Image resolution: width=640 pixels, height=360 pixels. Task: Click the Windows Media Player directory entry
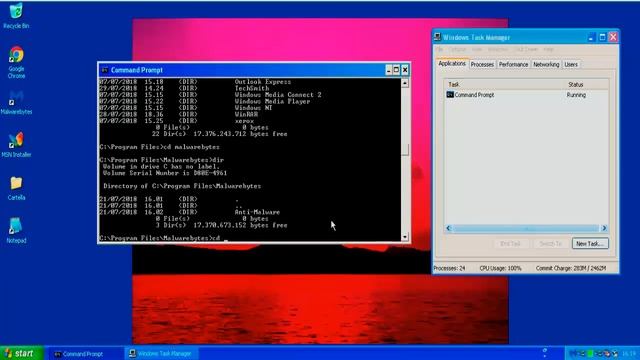[x=272, y=101]
